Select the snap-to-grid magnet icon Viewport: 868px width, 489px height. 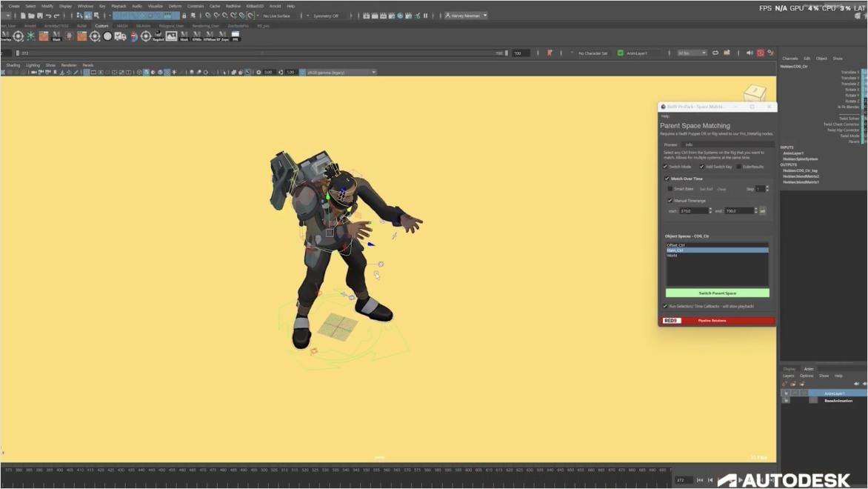click(x=207, y=15)
